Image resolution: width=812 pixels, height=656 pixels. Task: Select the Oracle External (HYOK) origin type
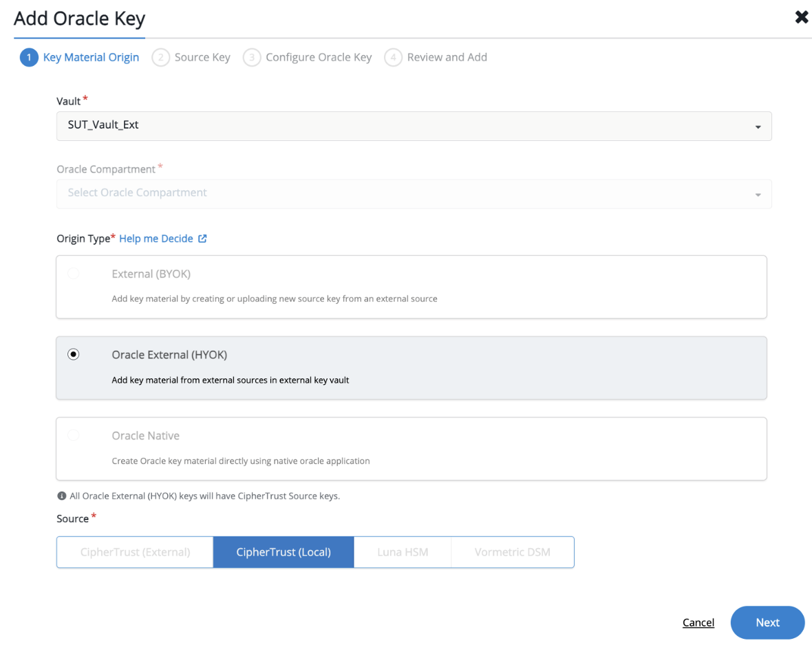73,354
